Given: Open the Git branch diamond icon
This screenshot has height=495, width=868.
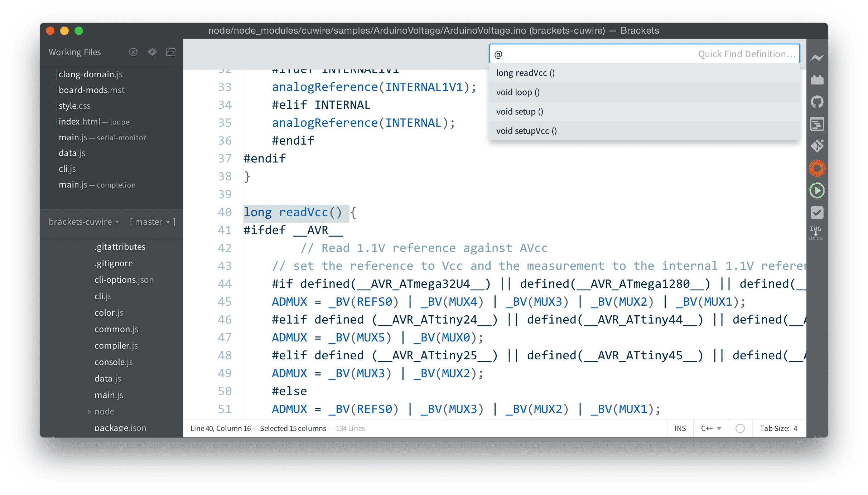Looking at the screenshot, I should click(817, 146).
